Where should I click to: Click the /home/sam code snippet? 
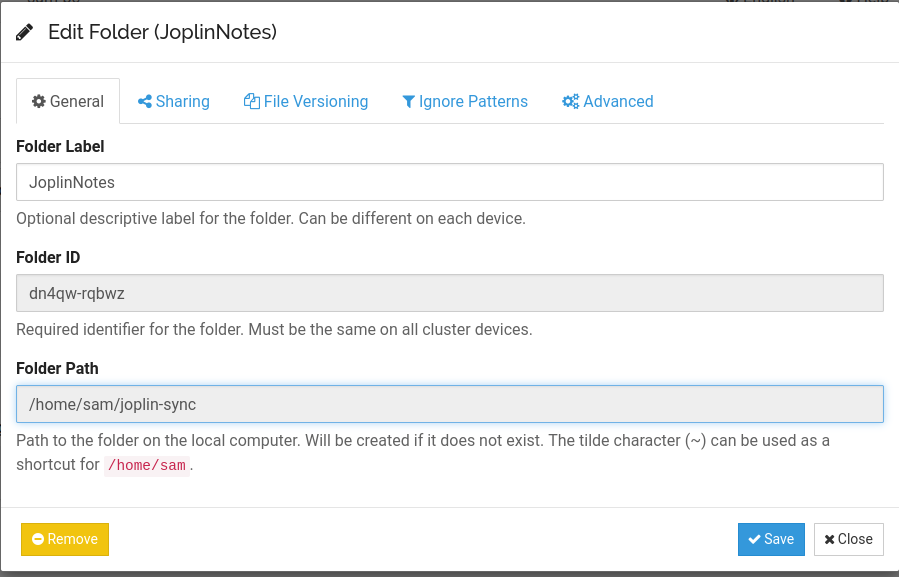(x=147, y=465)
